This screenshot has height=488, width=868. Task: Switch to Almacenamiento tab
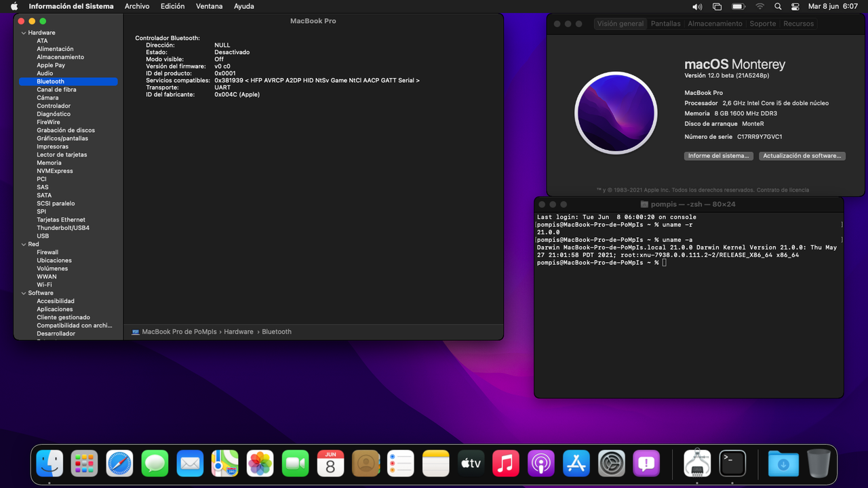715,24
